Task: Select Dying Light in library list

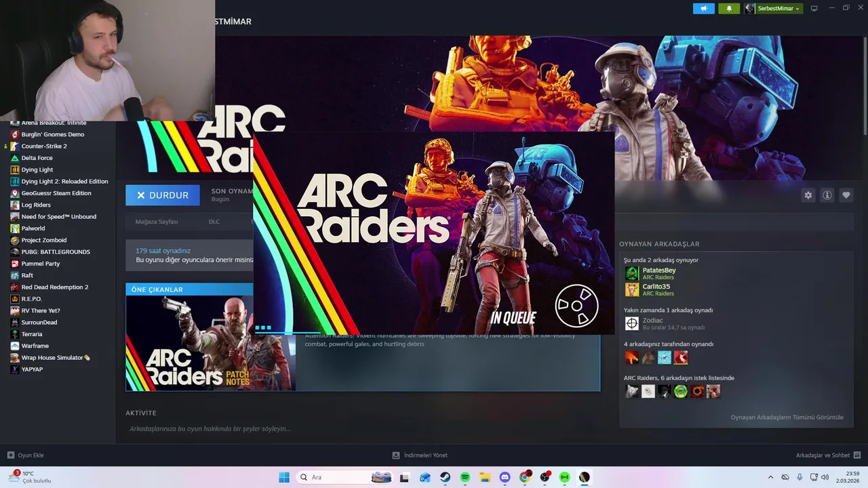Action: click(x=37, y=169)
